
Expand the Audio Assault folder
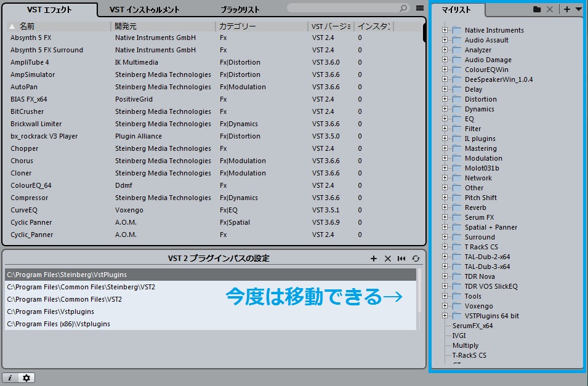point(445,40)
